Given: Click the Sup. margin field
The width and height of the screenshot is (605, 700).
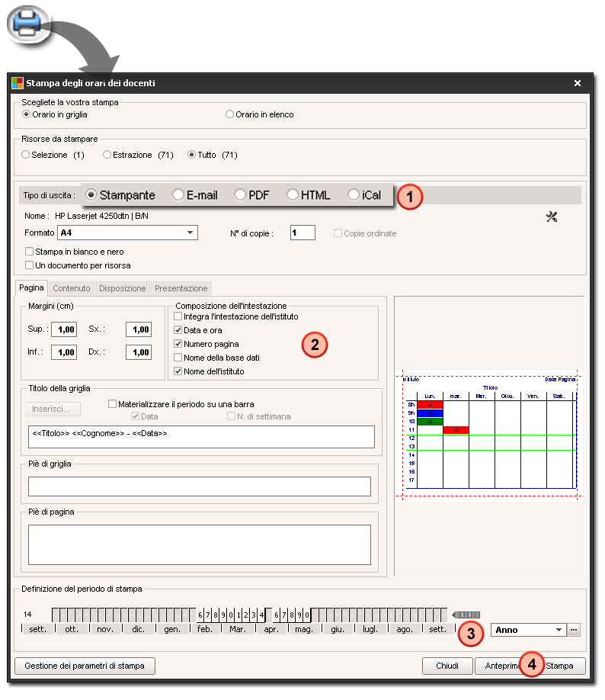Looking at the screenshot, I should tap(64, 329).
